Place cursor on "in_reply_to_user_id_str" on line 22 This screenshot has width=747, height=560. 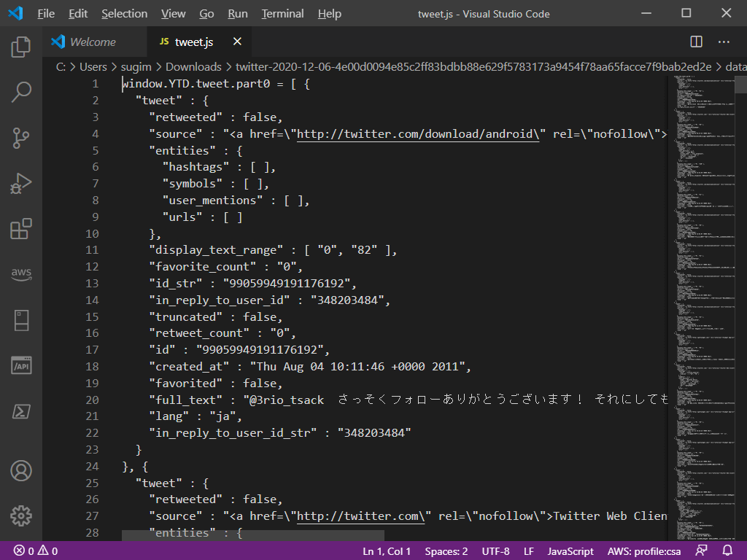(233, 433)
